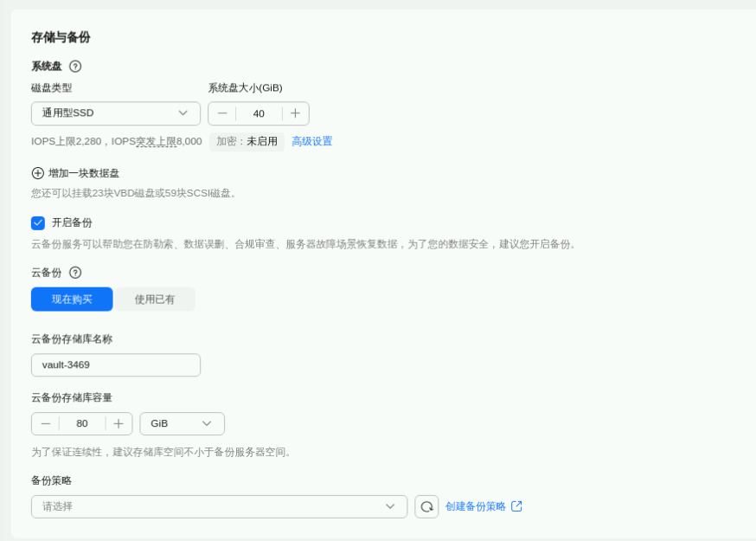
Task: Uncheck the 开启备份 checkbox
Action: (x=38, y=222)
